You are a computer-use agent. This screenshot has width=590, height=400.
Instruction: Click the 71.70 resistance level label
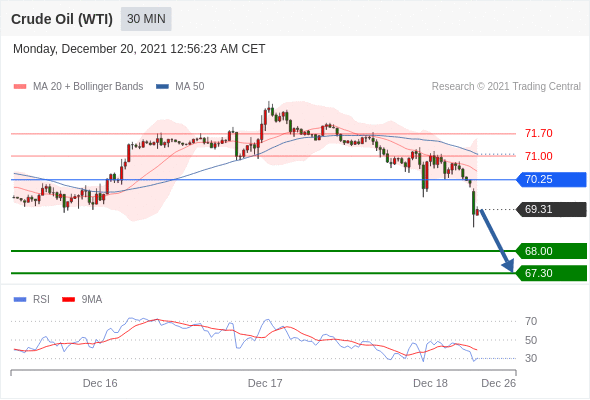[x=539, y=133]
